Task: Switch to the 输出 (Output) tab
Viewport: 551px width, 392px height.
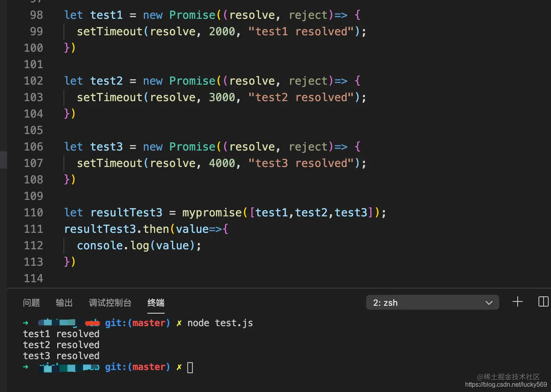Action: 64,303
